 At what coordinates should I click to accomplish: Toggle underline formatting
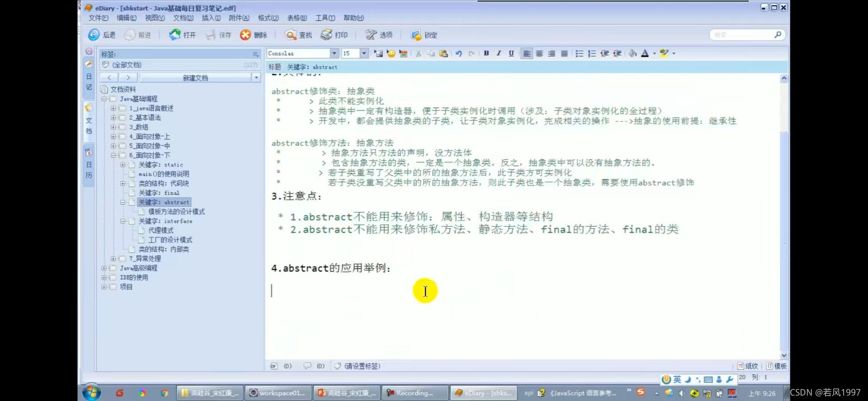(x=511, y=53)
